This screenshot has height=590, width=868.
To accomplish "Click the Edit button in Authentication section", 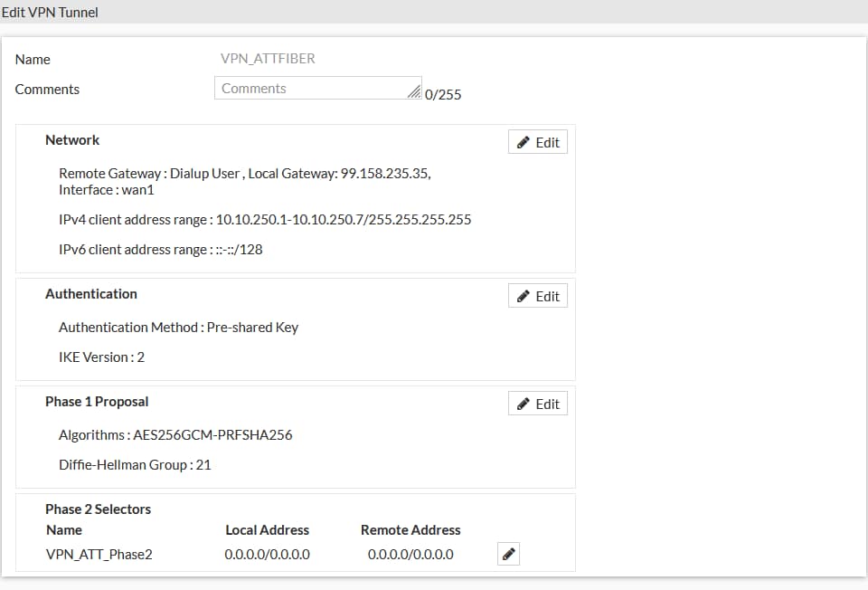I will [x=538, y=296].
